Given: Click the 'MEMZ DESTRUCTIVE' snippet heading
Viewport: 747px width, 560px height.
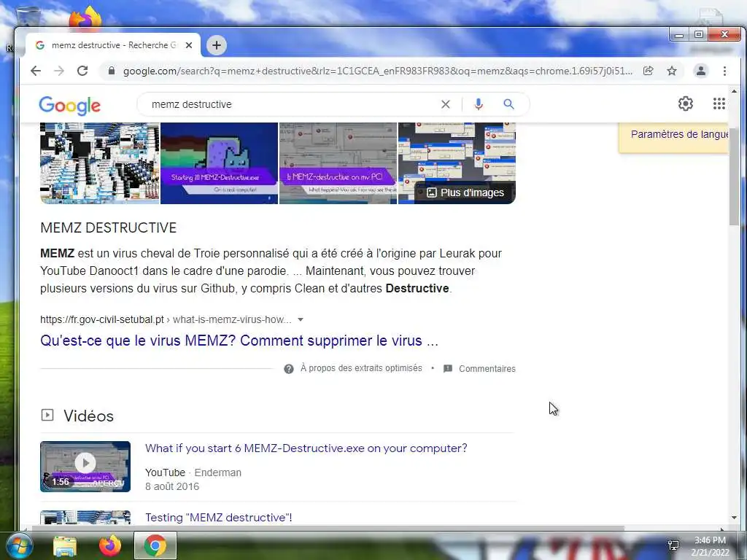Looking at the screenshot, I should point(108,227).
